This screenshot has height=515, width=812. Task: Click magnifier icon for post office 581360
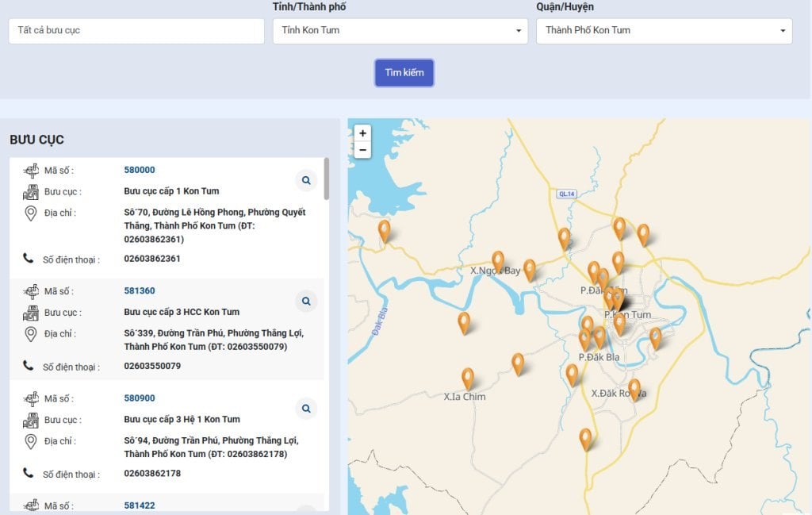coord(306,302)
